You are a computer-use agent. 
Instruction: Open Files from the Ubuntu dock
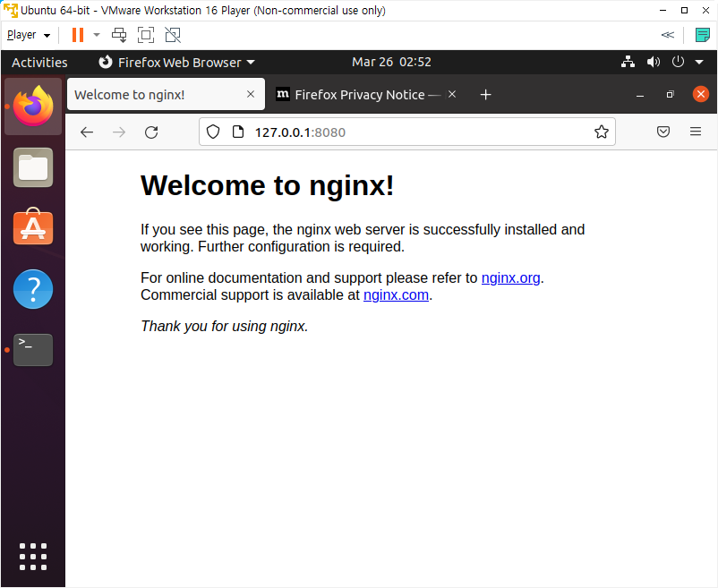(x=33, y=167)
